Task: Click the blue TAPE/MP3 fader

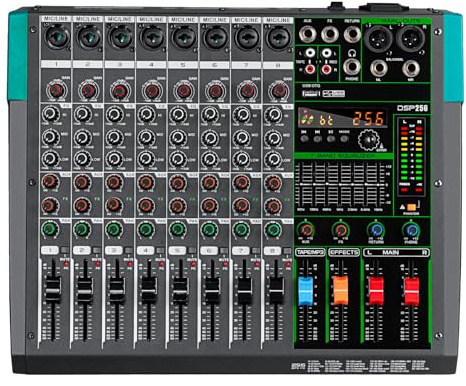Action: [x=306, y=290]
